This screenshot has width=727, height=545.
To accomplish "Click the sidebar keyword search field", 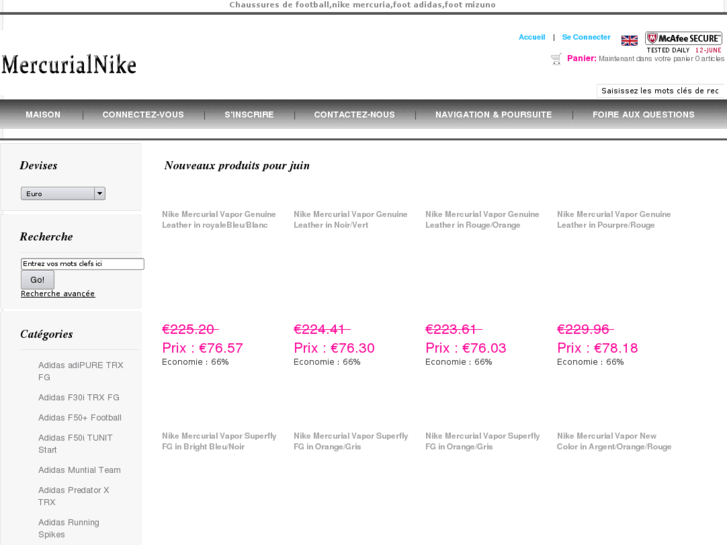I will (x=83, y=263).
